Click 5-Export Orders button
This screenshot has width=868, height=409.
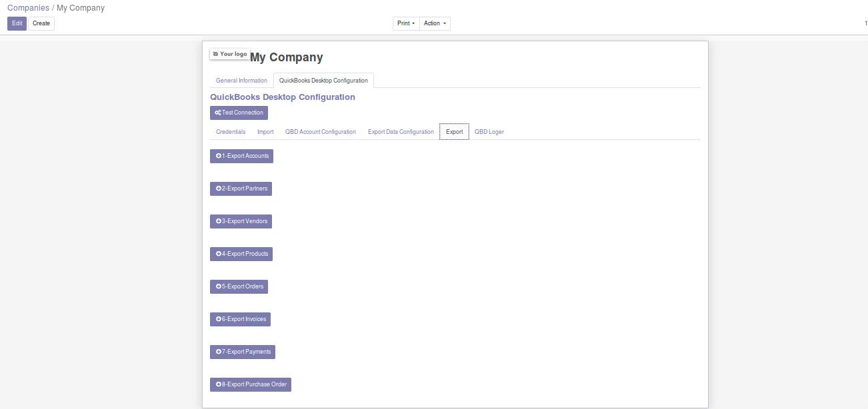(239, 286)
